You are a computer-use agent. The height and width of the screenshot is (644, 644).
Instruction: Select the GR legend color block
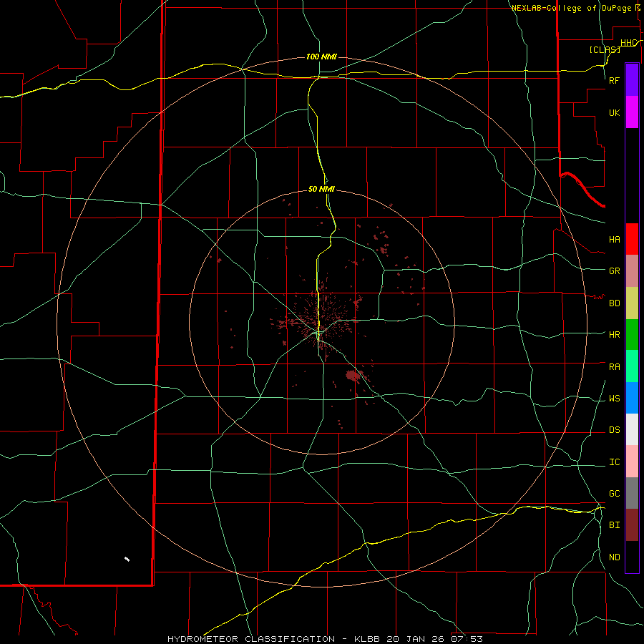632,270
